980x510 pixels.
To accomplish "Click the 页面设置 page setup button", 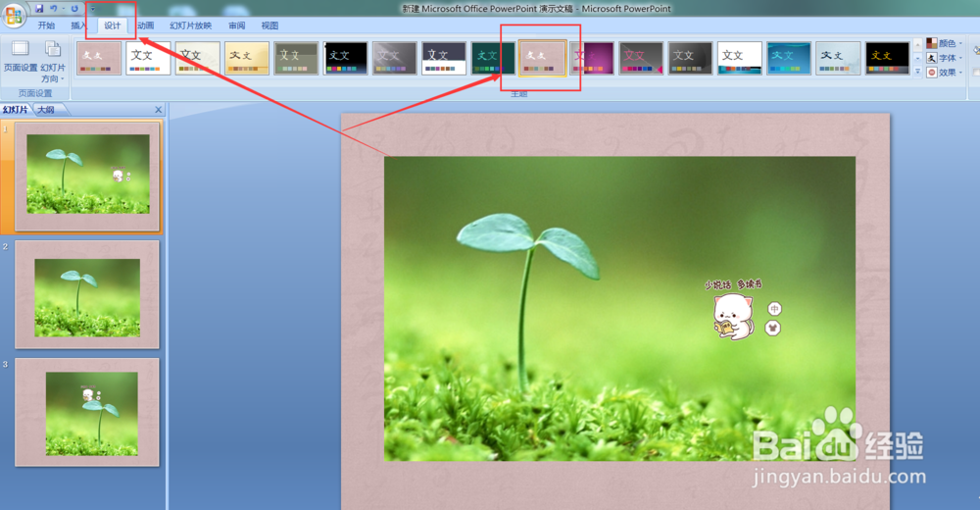I will 21,56.
